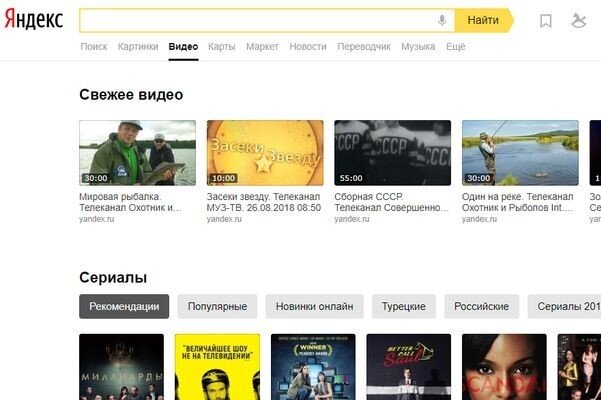Play the Мировая рыбалка video thumbnail
This screenshot has height=400, width=601.
[x=137, y=153]
